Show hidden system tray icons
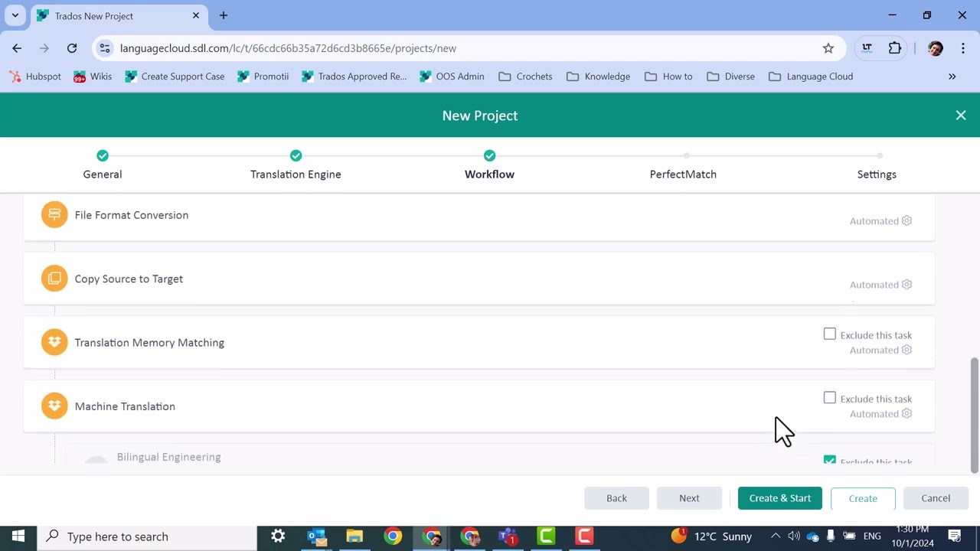This screenshot has height=551, width=980. pyautogui.click(x=776, y=536)
